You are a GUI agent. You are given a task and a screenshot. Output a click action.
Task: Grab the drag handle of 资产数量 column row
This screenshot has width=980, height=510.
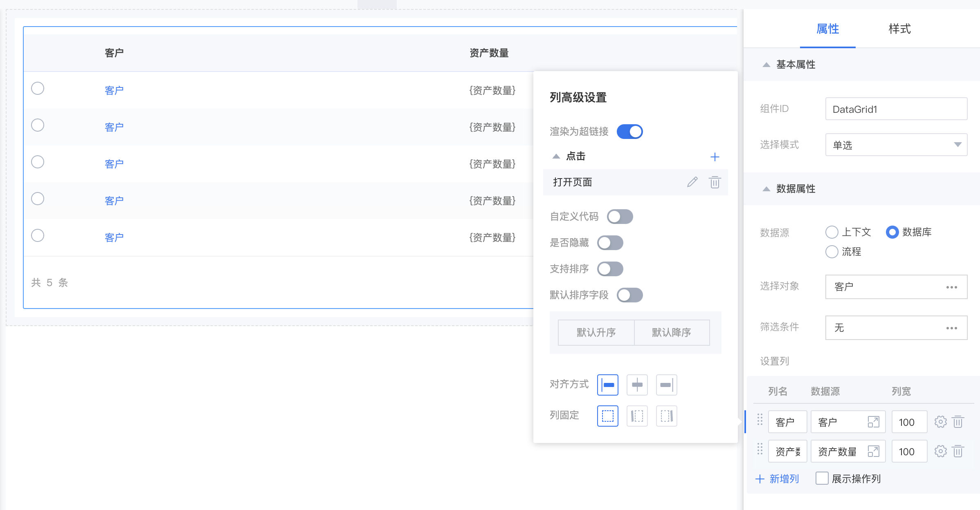click(x=760, y=449)
